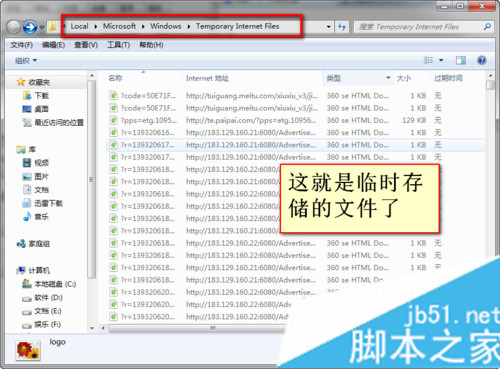Screen dimensions: 500x369
Task: Select Temporary Internet Files breadcrumb
Action: click(237, 26)
